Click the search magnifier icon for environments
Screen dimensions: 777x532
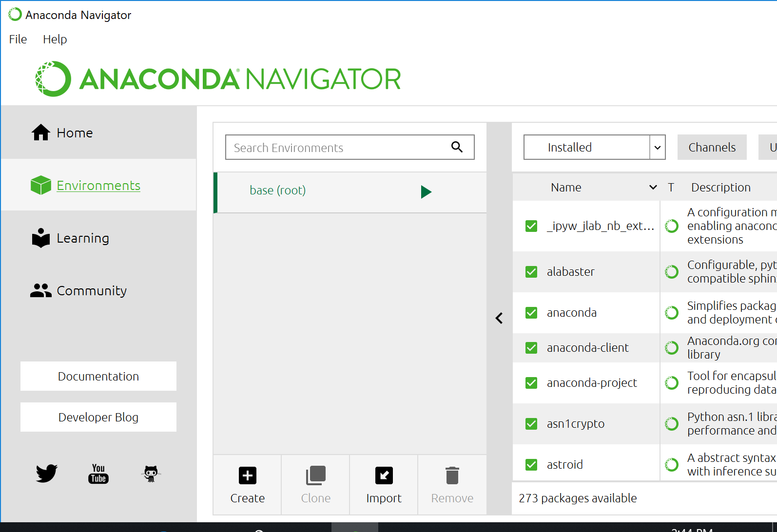point(457,147)
